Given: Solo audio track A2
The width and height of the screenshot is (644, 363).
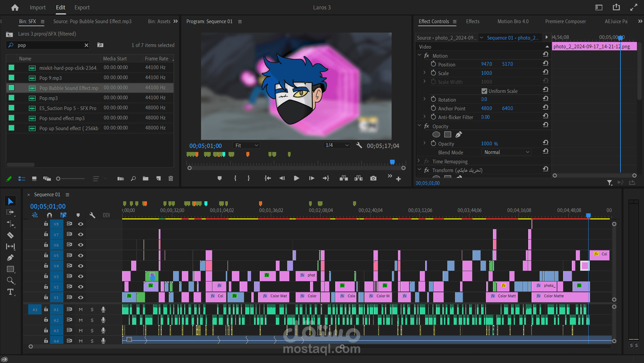Looking at the screenshot, I should [x=92, y=320].
